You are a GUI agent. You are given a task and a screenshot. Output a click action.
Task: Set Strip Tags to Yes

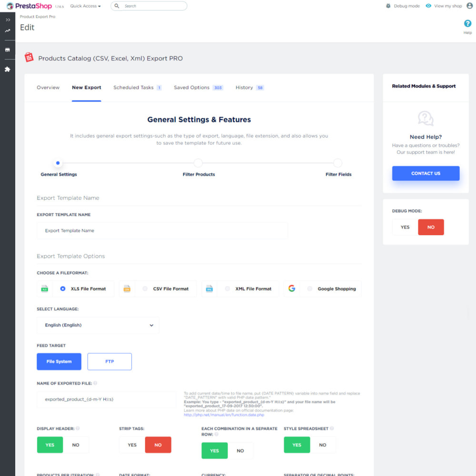point(132,445)
